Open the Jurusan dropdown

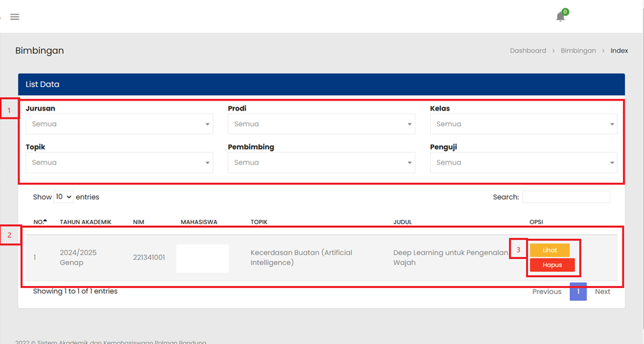(x=119, y=124)
